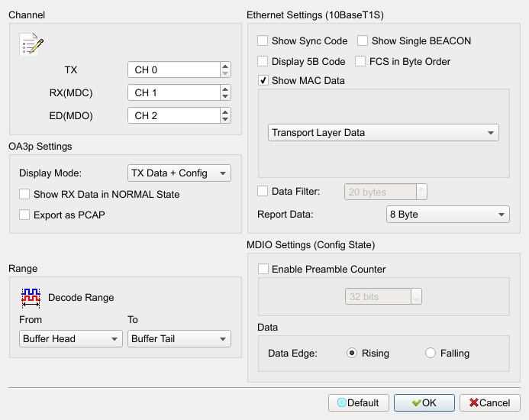
Task: Click the Display Mode label
Action: pyautogui.click(x=50, y=173)
